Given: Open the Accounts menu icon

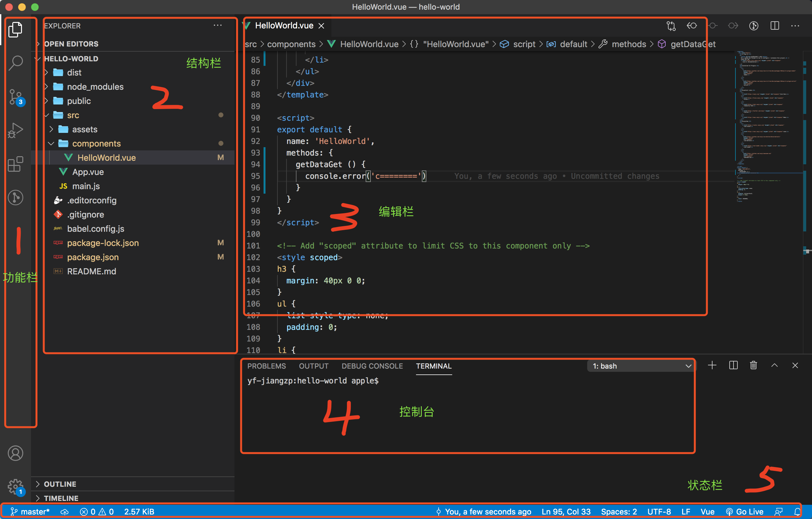Looking at the screenshot, I should (x=16, y=453).
